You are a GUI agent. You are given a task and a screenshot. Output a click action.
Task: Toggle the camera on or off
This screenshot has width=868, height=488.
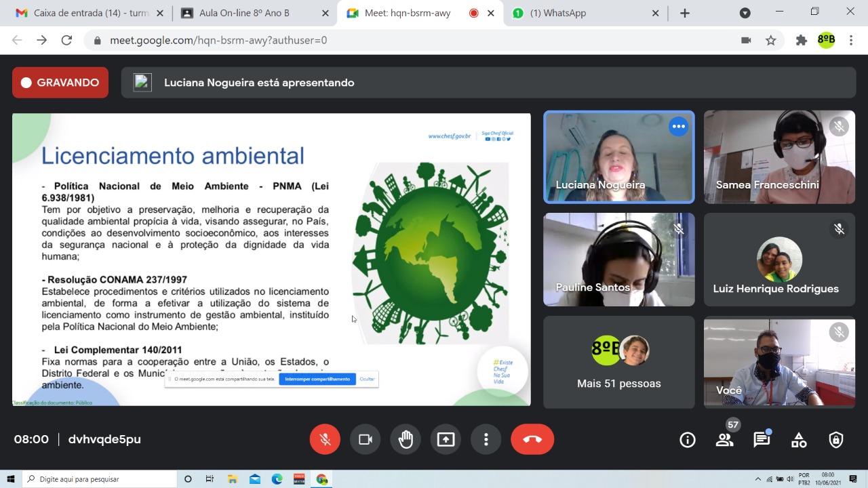[366, 439]
